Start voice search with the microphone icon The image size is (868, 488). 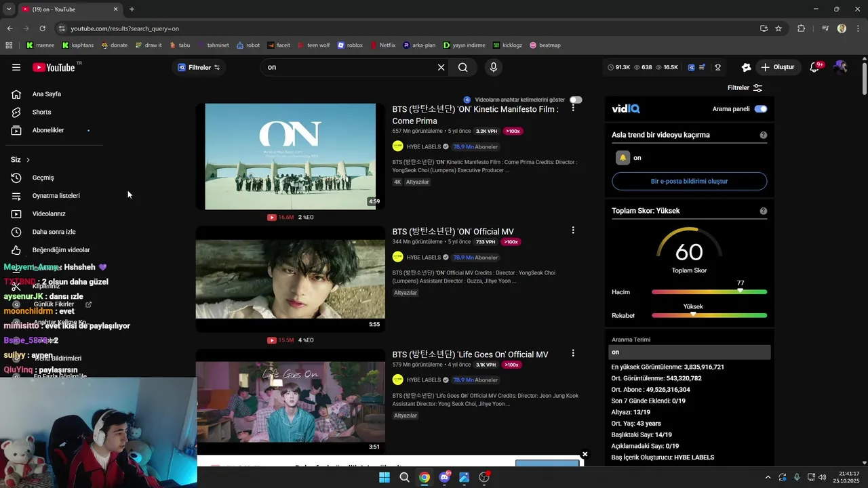click(494, 67)
